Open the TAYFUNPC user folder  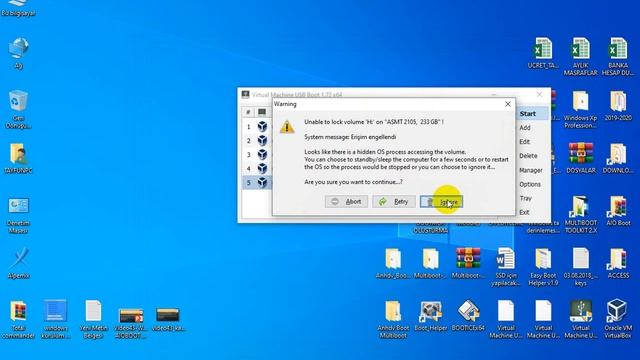coord(18,158)
